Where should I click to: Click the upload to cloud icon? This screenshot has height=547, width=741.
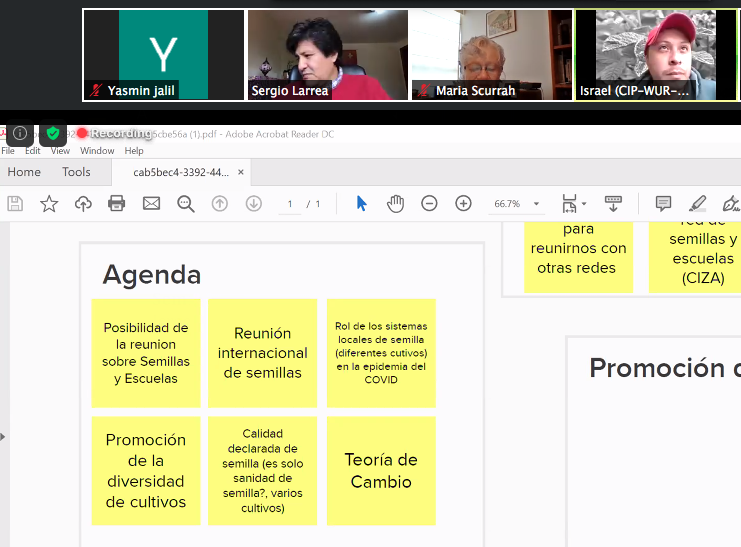pyautogui.click(x=83, y=204)
